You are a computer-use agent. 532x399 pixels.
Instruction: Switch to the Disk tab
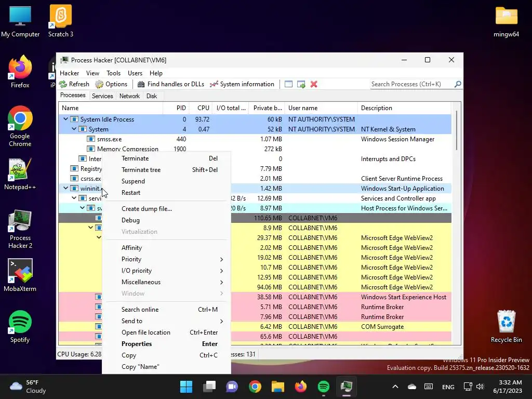coord(152,96)
